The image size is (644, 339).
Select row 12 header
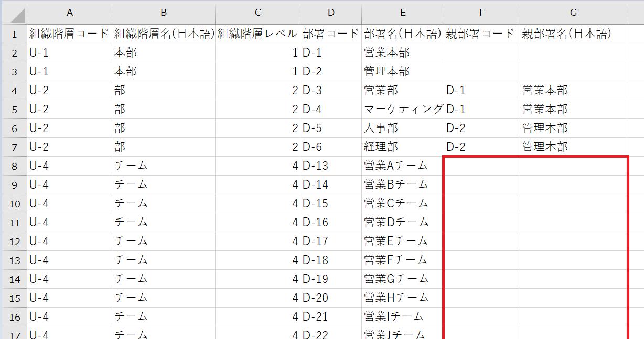(14, 242)
